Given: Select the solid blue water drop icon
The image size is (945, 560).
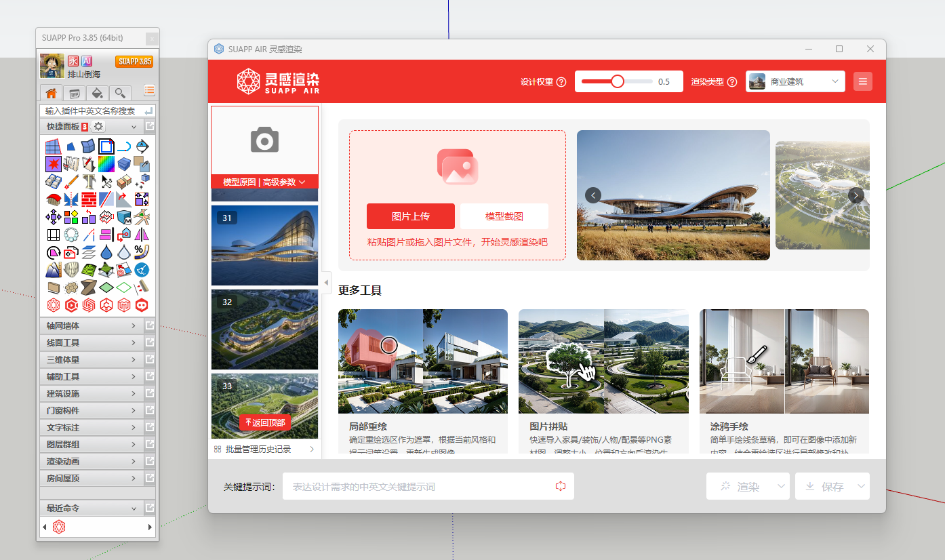Looking at the screenshot, I should click(x=106, y=253).
